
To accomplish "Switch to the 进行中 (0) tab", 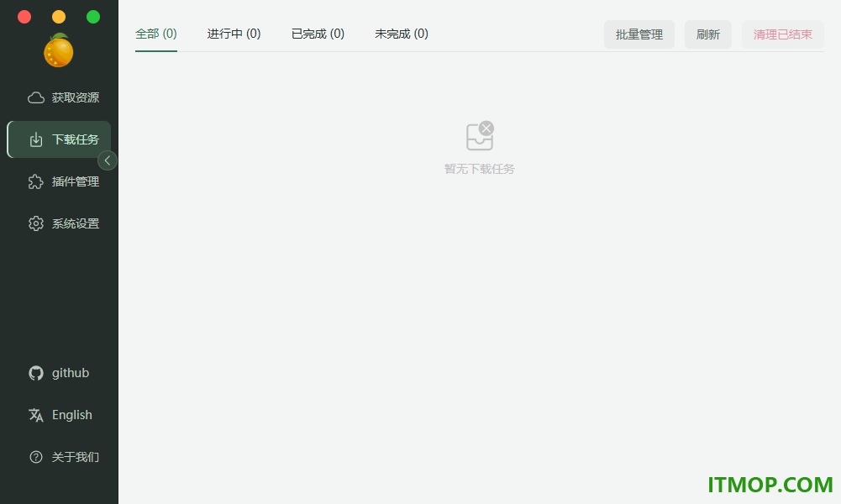I will [x=234, y=34].
